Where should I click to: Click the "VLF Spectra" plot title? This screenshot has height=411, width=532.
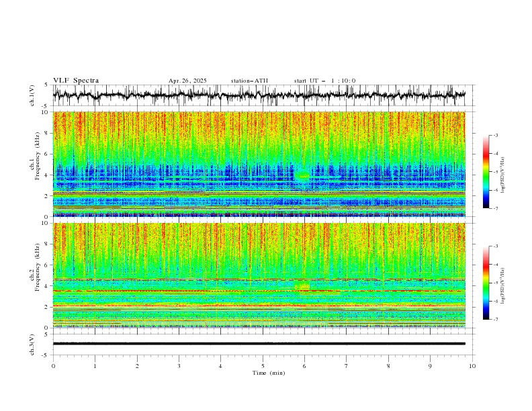[x=76, y=81]
